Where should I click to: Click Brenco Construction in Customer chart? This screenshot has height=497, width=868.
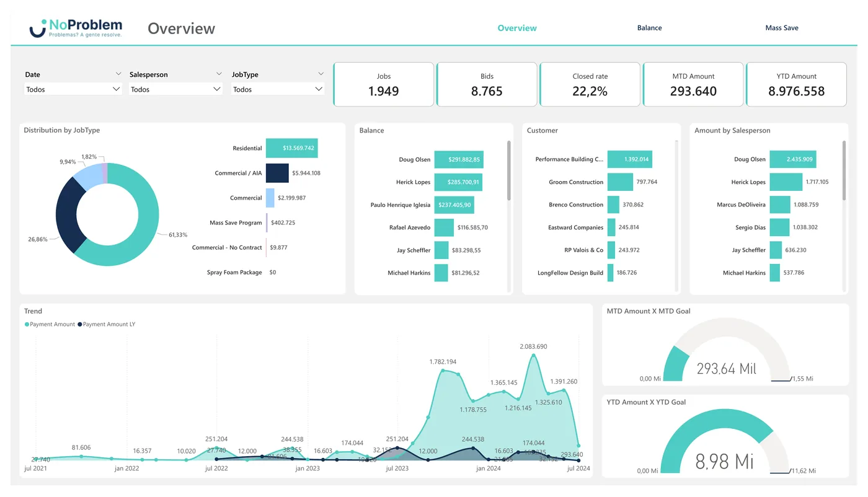(576, 205)
